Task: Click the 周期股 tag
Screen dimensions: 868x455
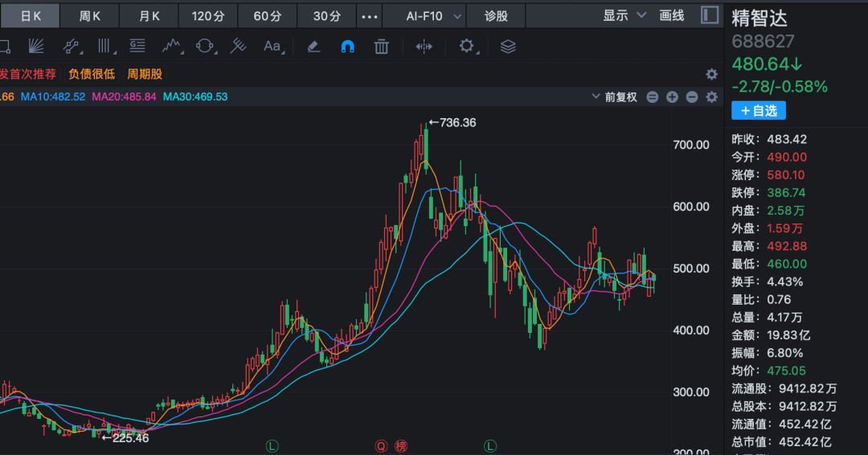Action: [145, 74]
